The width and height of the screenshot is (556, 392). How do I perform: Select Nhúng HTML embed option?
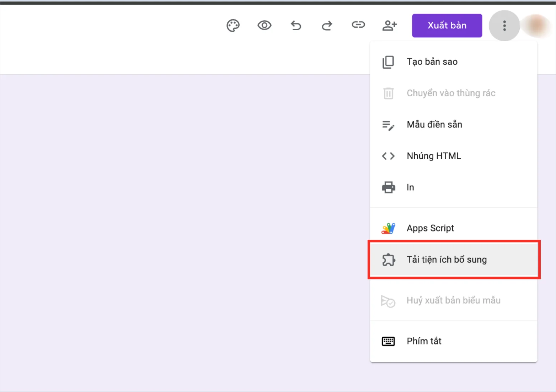[x=454, y=156]
